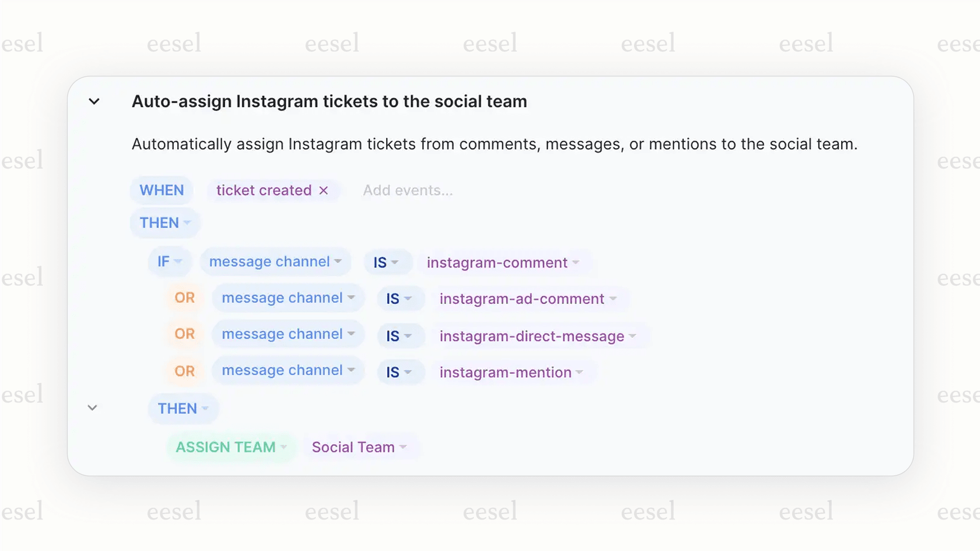
Task: Select the last OR row's message channel field
Action: [x=288, y=370]
